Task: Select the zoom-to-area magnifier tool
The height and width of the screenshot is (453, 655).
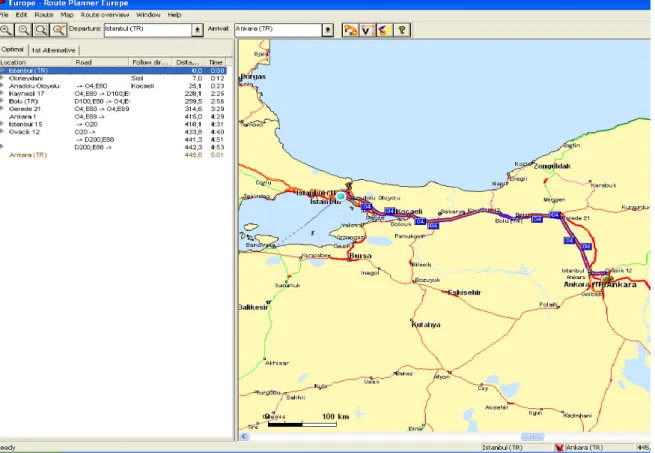Action: (41, 30)
